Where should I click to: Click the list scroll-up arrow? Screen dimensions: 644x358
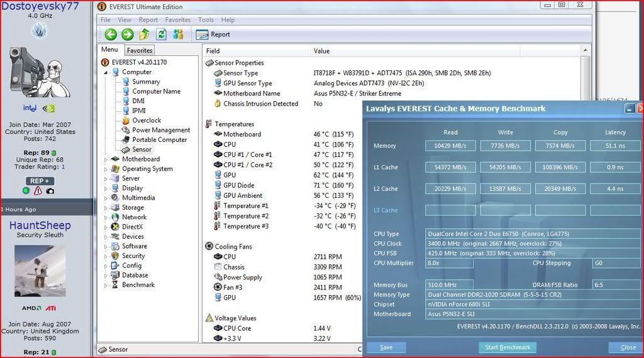pyautogui.click(x=586, y=50)
